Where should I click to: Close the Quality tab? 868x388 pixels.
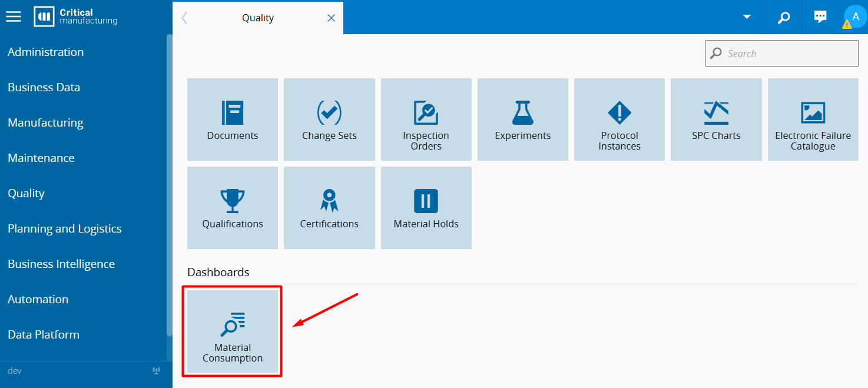(x=331, y=18)
